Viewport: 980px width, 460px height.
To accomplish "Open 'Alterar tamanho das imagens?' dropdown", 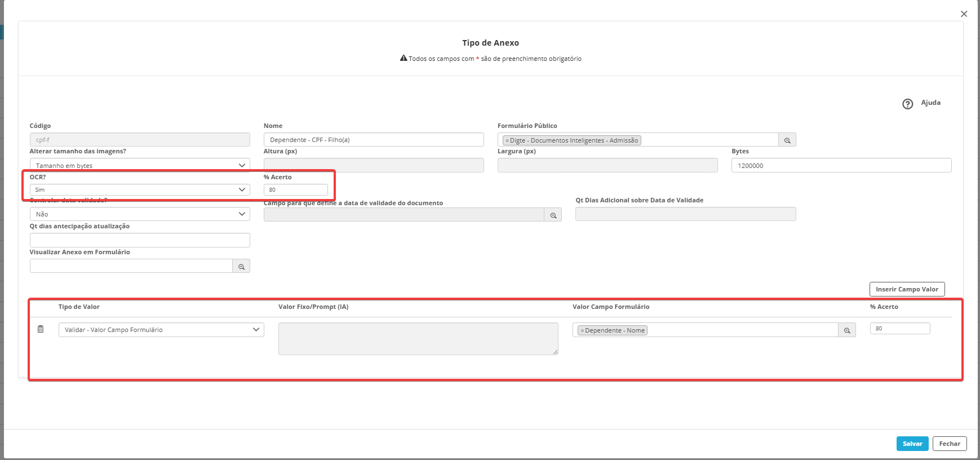I will click(x=140, y=165).
